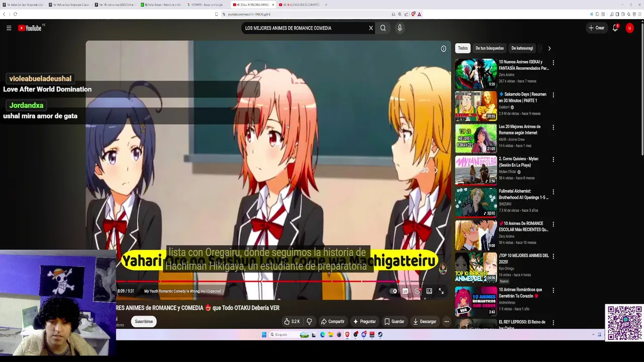The width and height of the screenshot is (644, 362).
Task: Click the Descargar download button
Action: [425, 321]
